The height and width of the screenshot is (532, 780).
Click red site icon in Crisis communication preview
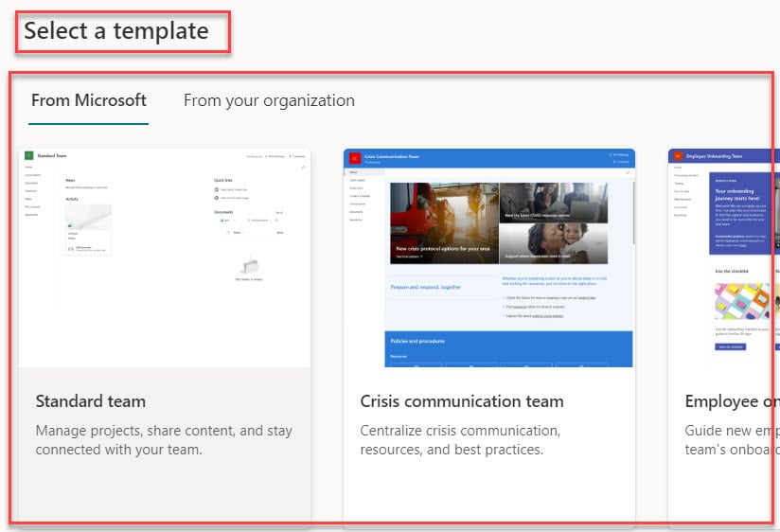pyautogui.click(x=355, y=158)
